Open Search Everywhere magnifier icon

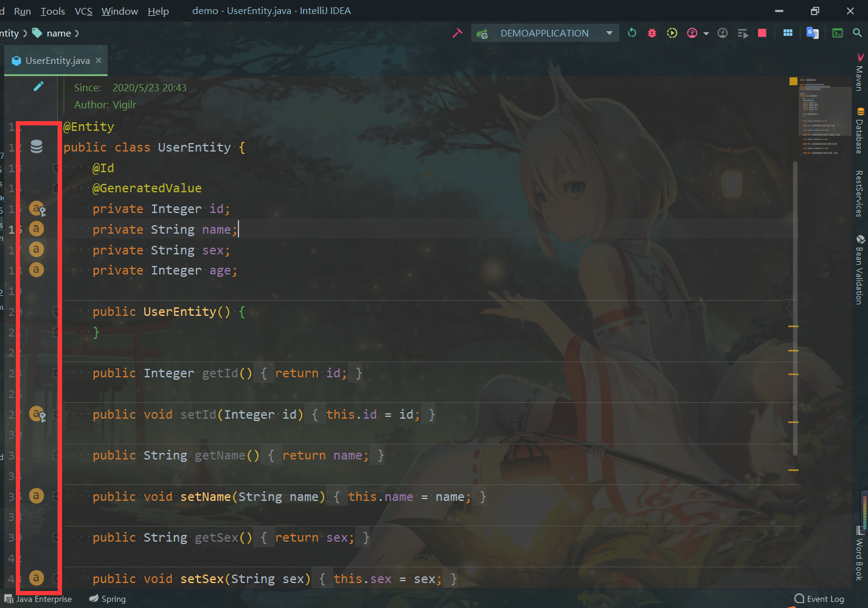[858, 33]
